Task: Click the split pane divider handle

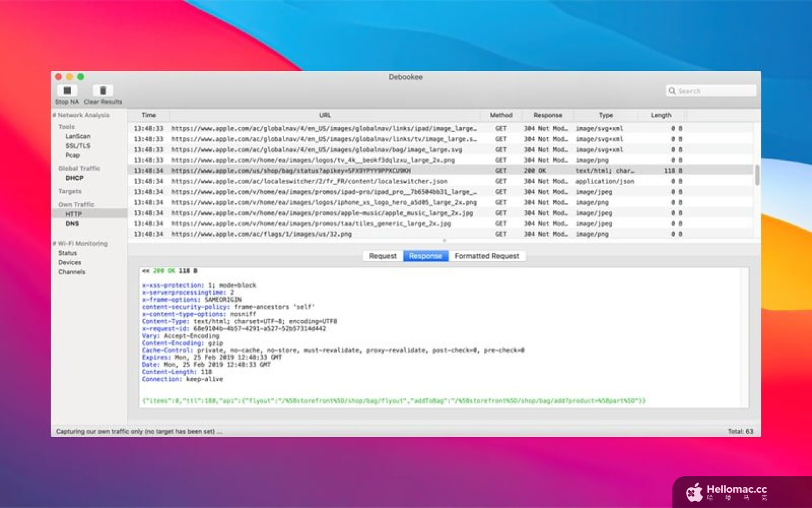Action: click(444, 241)
